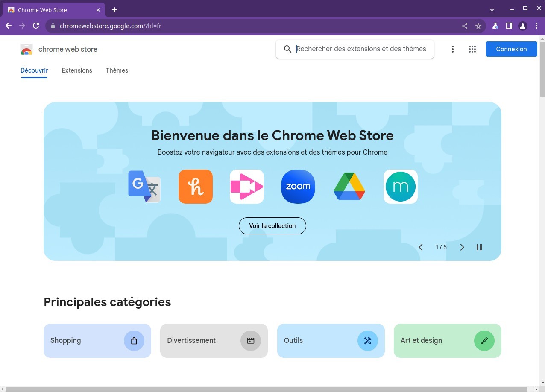Bookmark this page with the star icon

[478, 26]
